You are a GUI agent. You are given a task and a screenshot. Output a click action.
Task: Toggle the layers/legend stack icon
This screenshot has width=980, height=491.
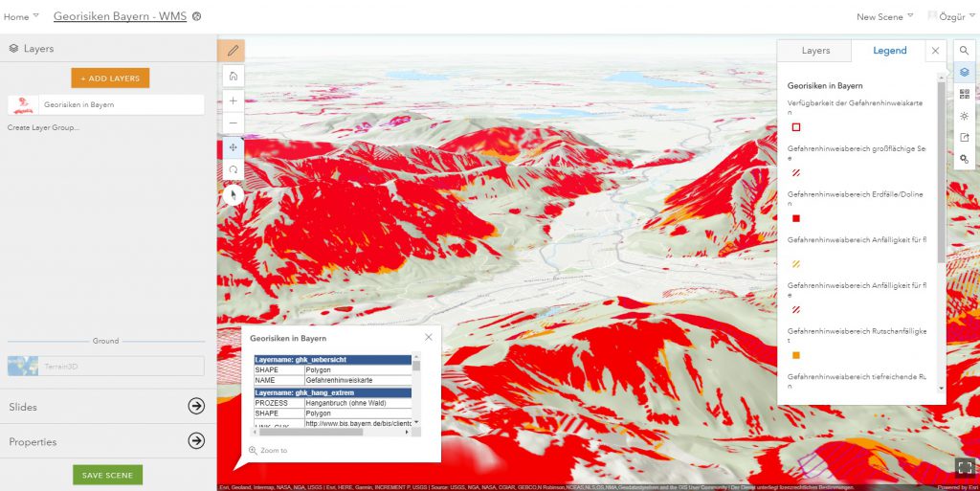965,73
